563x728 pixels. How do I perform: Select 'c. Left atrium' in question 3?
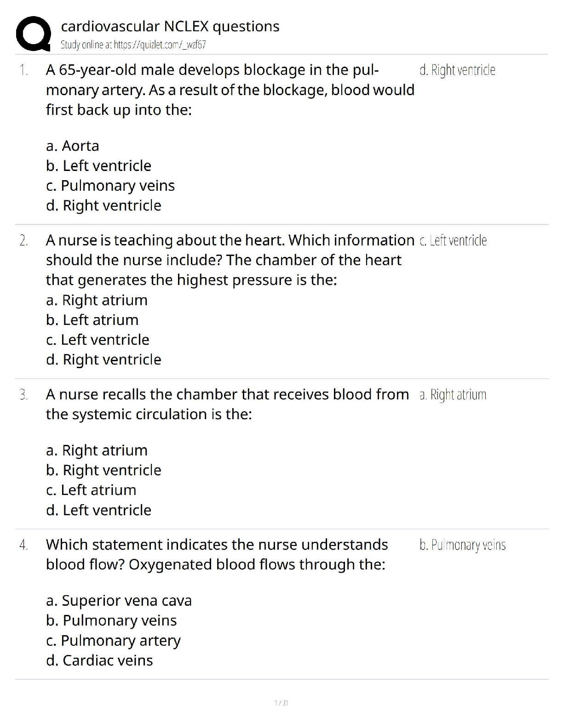tap(91, 490)
